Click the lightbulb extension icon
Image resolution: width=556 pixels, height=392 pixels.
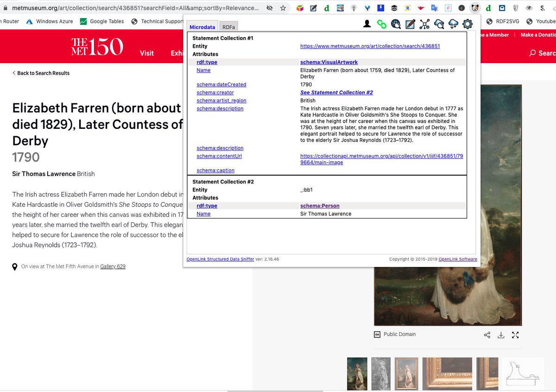click(354, 8)
